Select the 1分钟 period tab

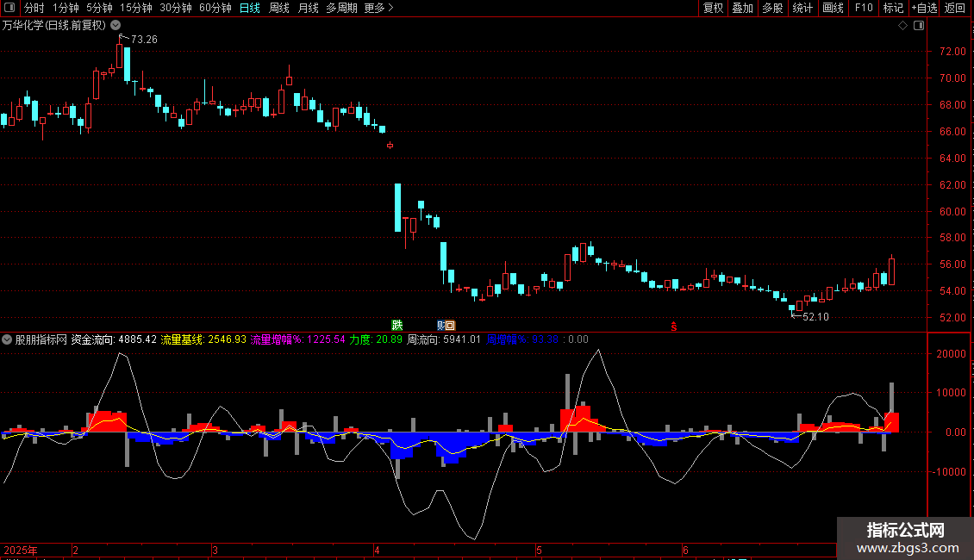click(x=66, y=8)
